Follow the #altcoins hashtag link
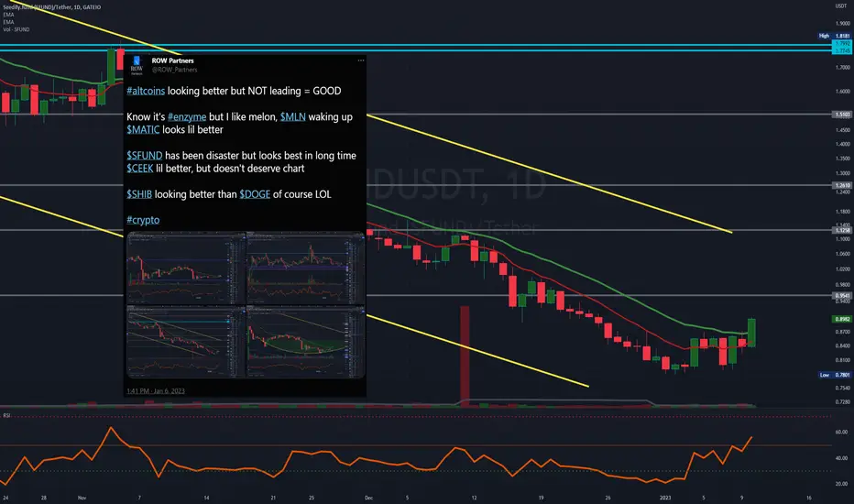Screen dimensions: 854x504 pos(146,91)
